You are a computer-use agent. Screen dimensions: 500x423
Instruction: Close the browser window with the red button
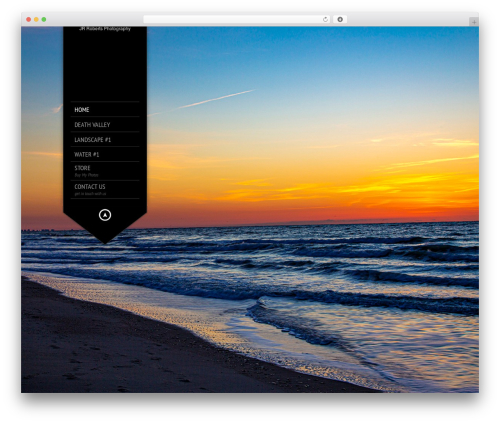point(29,19)
